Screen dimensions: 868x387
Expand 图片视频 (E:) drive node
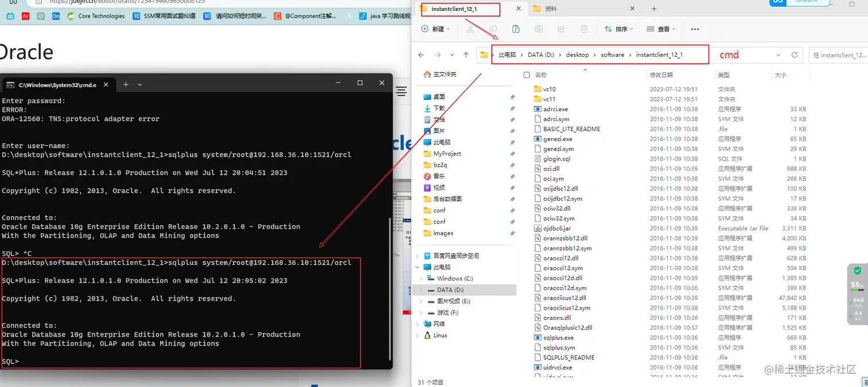(x=423, y=301)
